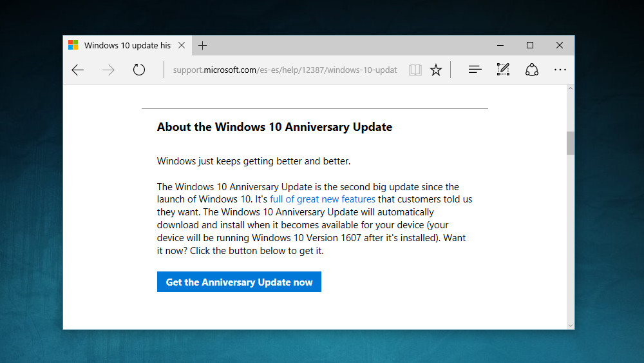Close the Edge browser window
The height and width of the screenshot is (363, 644).
560,45
